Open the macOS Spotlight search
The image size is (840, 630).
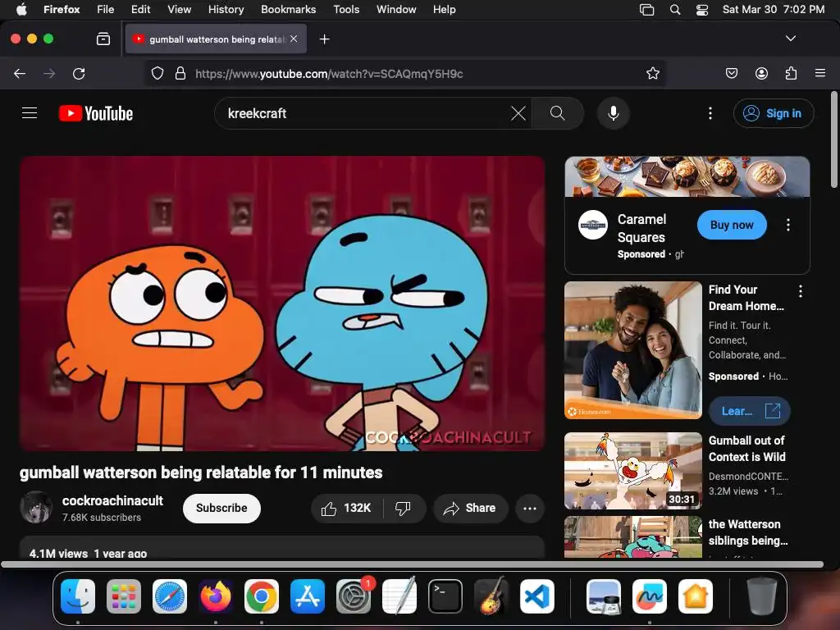click(x=675, y=10)
